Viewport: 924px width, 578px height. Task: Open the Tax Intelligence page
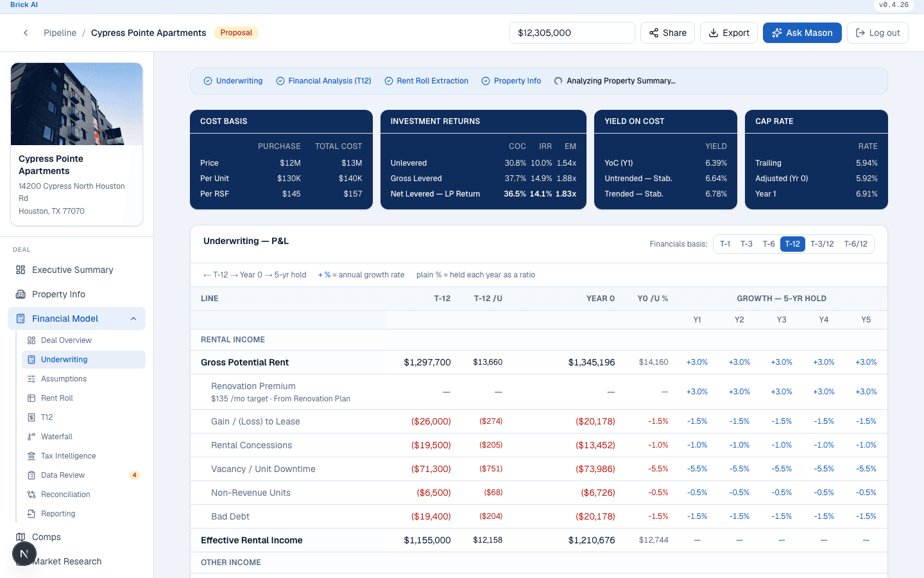[x=83, y=456]
